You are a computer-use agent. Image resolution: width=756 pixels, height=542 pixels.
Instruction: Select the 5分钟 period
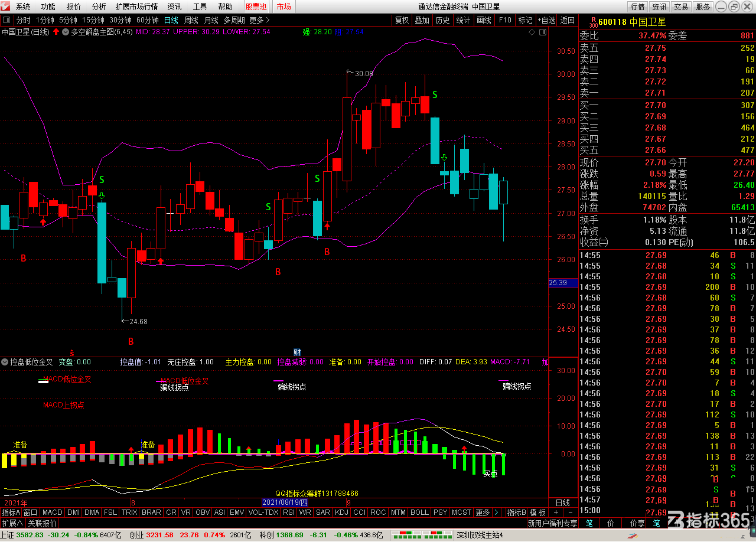(x=69, y=20)
